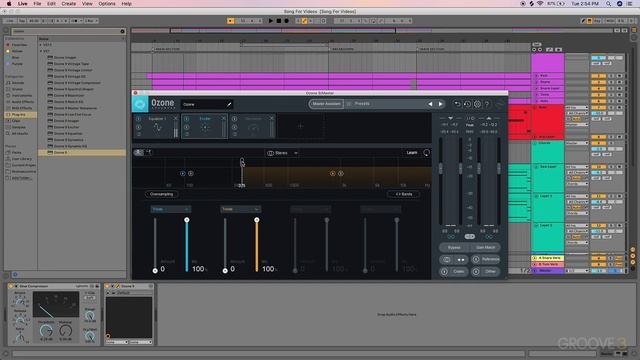
Task: Open the orange band exciter mode dropdown
Action: point(240,209)
